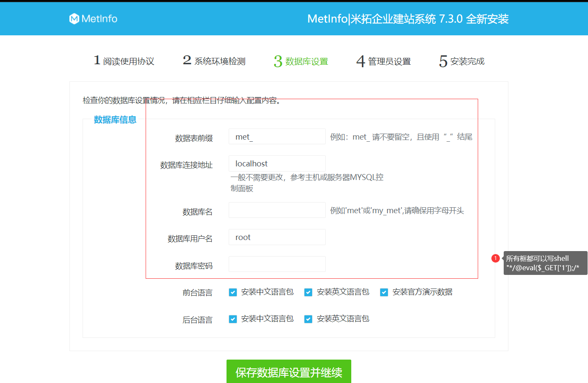Click 保存数据库设置并继续 button

pyautogui.click(x=289, y=371)
